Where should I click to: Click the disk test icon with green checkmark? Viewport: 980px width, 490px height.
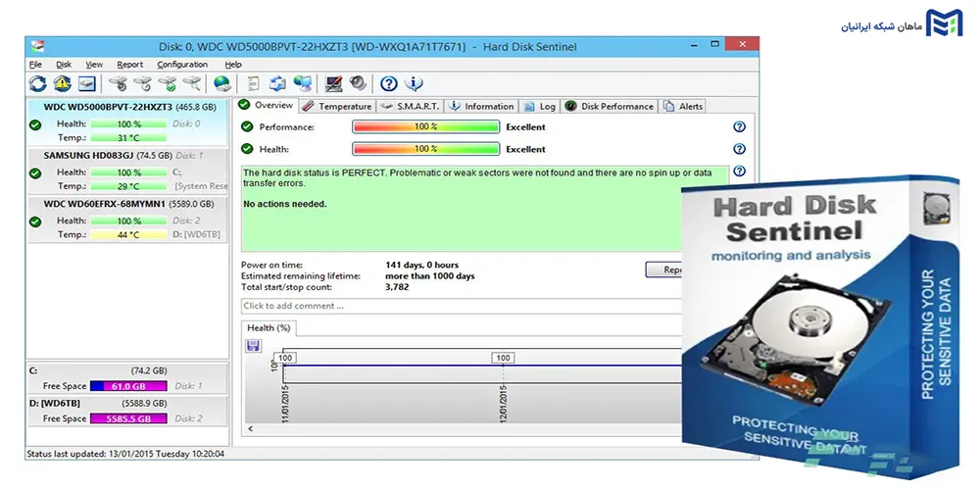tap(167, 83)
